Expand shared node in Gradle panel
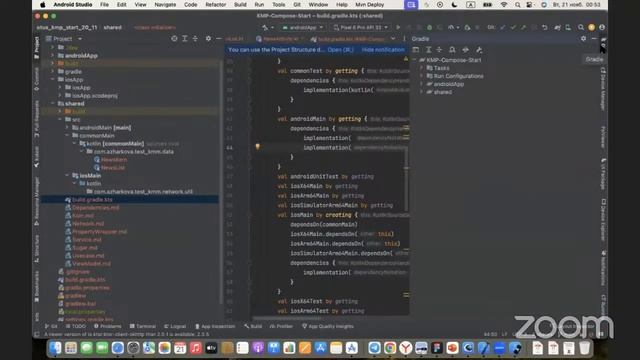This screenshot has height=360, width=640. (422, 92)
